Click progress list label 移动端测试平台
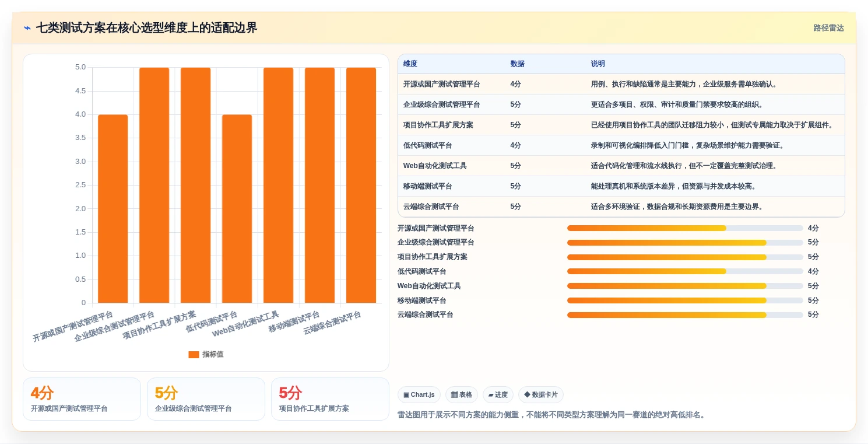This screenshot has height=444, width=868. pos(421,300)
